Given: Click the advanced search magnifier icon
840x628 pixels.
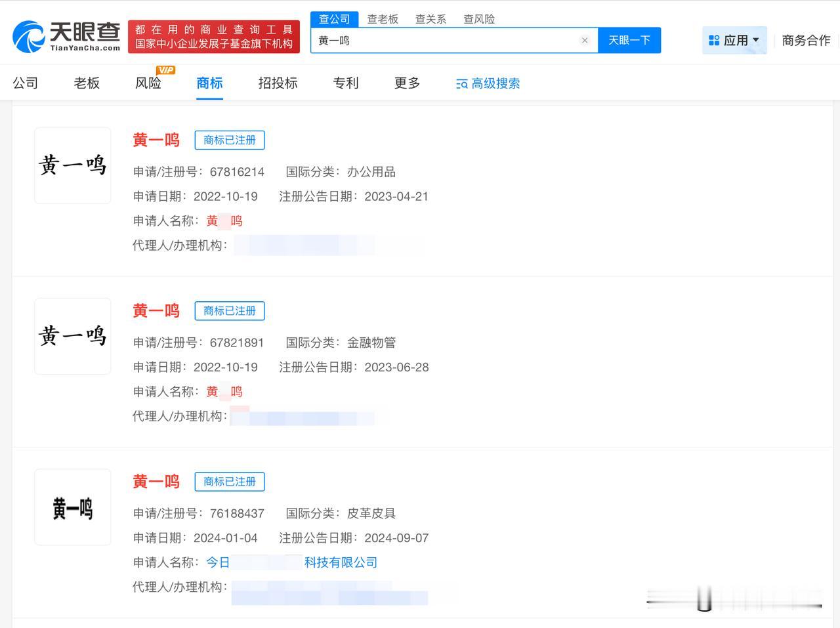Looking at the screenshot, I should [x=462, y=84].
